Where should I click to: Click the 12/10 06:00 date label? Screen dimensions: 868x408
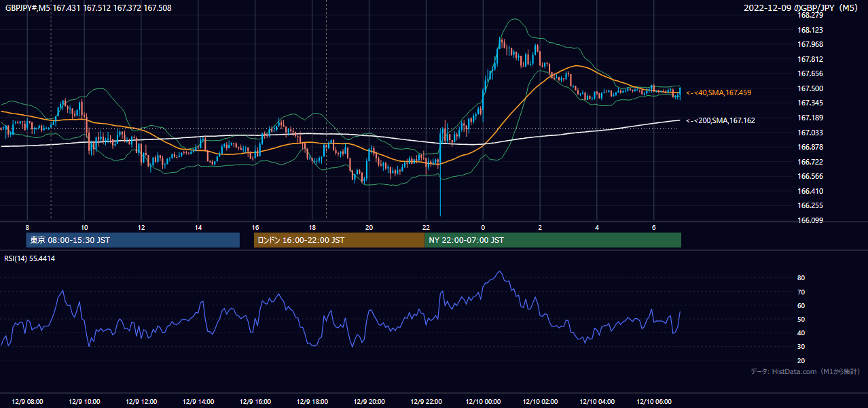click(653, 402)
